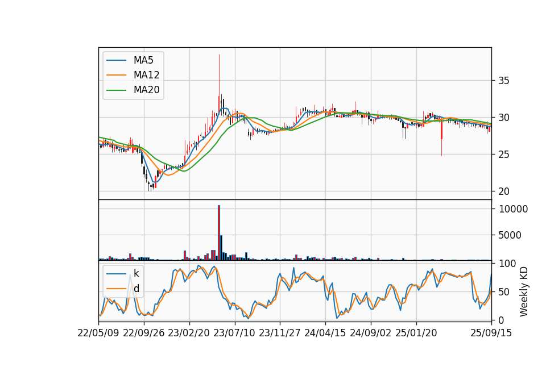Click the volume axis value 10000
Screen dimensions: 546x392
(513, 209)
